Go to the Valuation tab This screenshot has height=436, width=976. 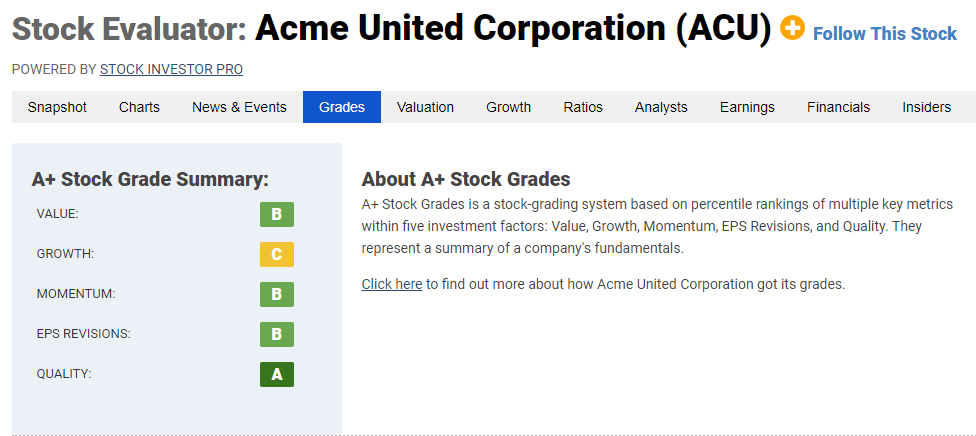coord(426,107)
